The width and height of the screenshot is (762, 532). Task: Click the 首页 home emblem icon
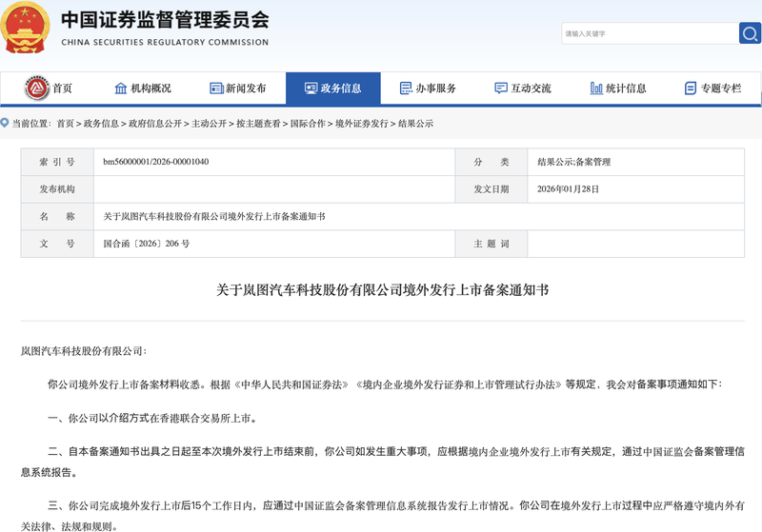tap(37, 89)
